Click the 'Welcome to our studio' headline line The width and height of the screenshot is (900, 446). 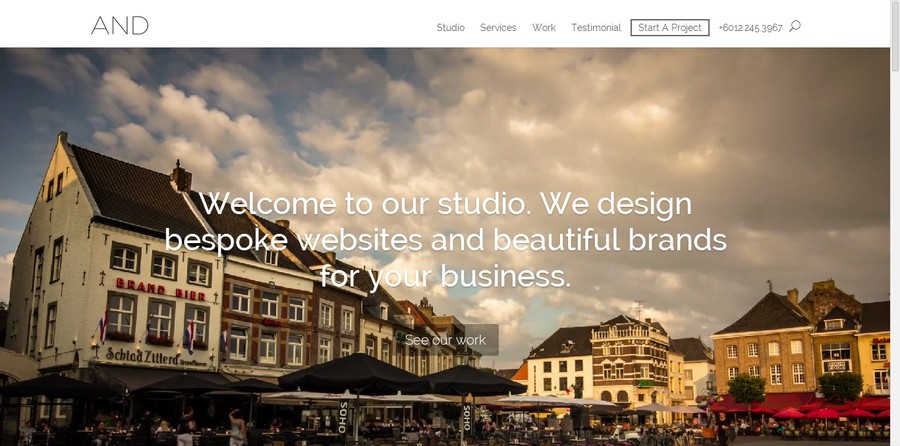click(445, 204)
